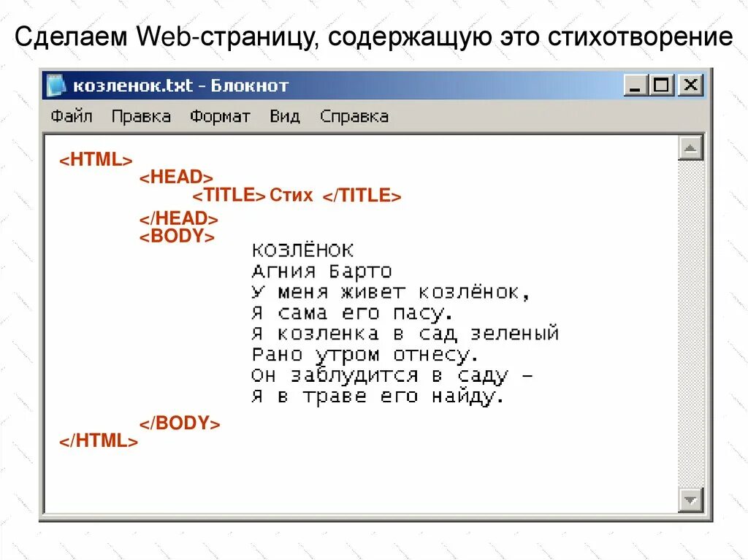Click the opening <TITLE> tag
The width and height of the screenshot is (748, 560).
point(229,195)
